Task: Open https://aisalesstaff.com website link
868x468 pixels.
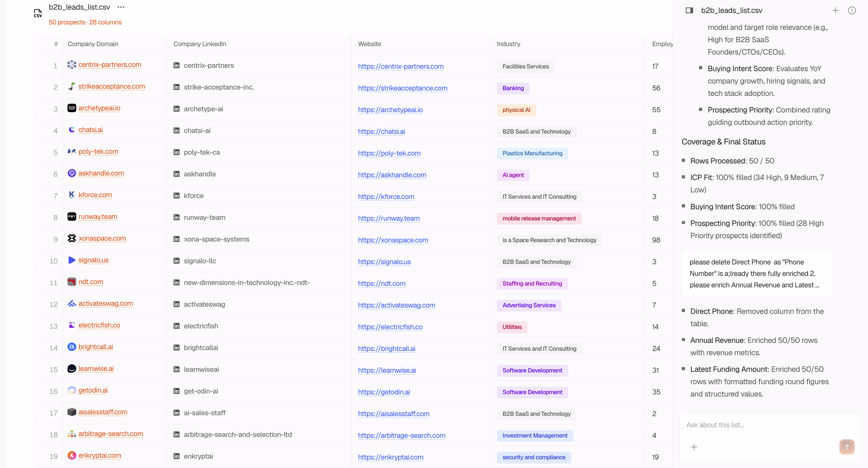Action: click(393, 414)
